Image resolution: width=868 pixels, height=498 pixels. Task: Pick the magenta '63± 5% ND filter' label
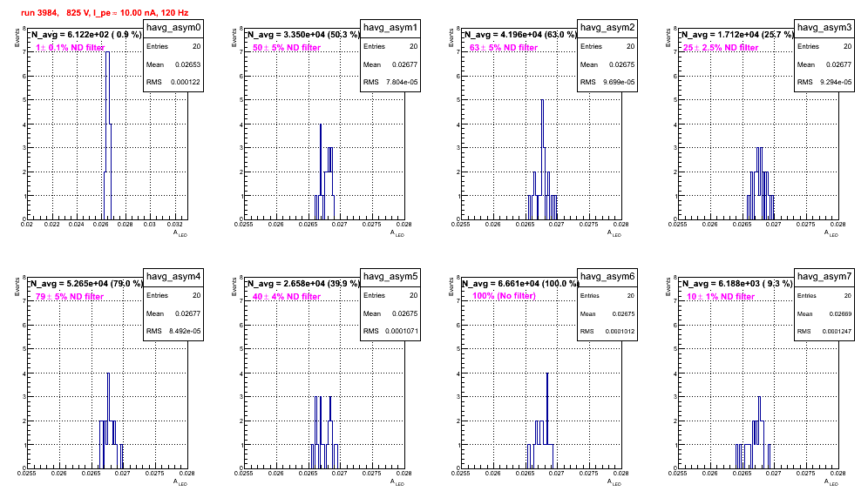[x=504, y=48]
